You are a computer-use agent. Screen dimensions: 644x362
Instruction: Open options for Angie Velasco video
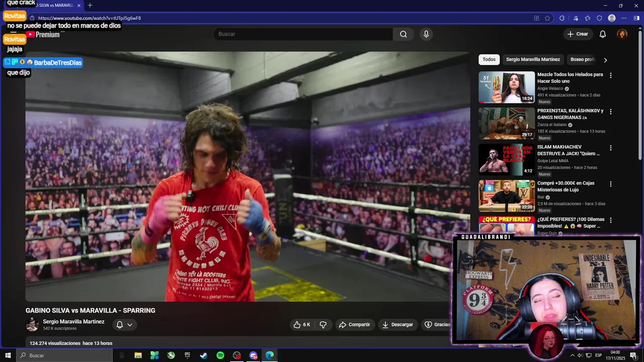point(611,75)
